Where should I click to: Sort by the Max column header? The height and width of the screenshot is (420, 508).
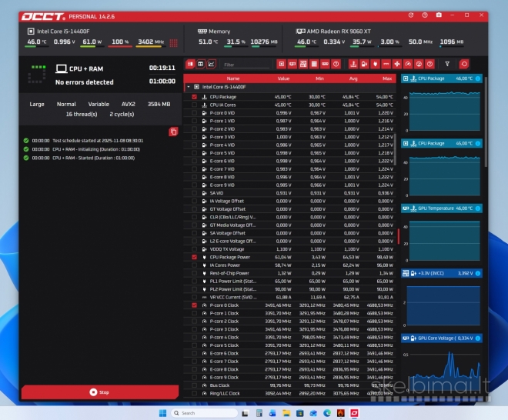click(x=386, y=78)
